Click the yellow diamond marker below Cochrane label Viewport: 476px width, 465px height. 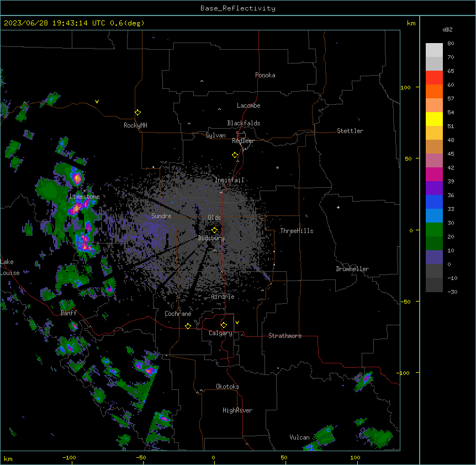[188, 326]
